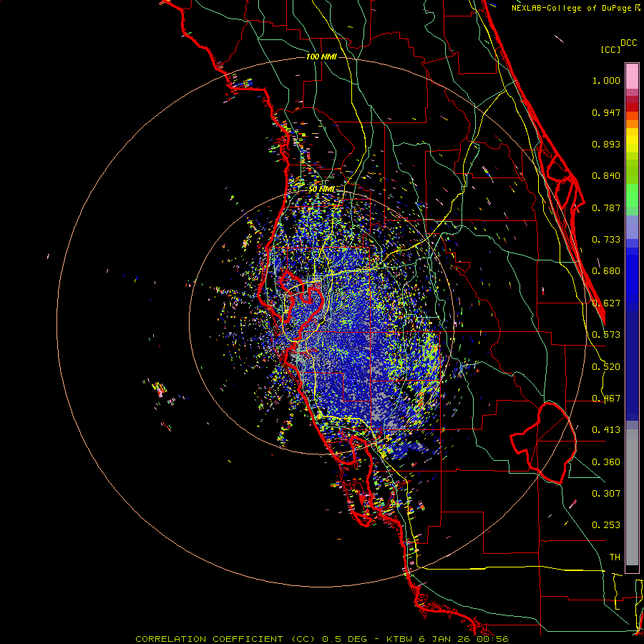
Task: Click the [CC] units label
Action: tap(610, 49)
